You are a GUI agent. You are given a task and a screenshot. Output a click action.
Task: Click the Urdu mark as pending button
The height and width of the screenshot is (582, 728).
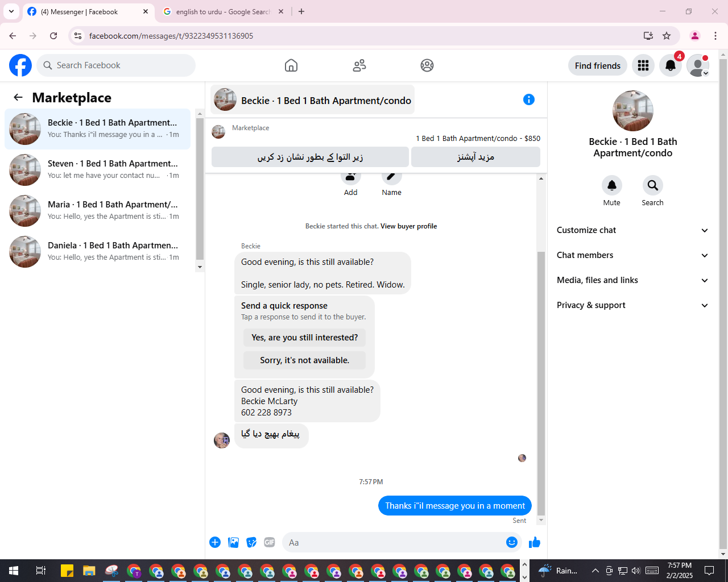[x=310, y=157]
